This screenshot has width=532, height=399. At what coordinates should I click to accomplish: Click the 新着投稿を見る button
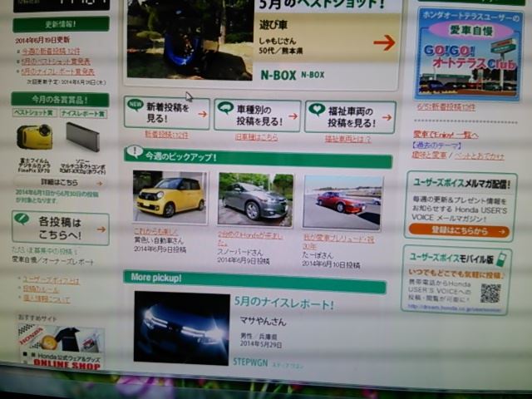coord(167,113)
